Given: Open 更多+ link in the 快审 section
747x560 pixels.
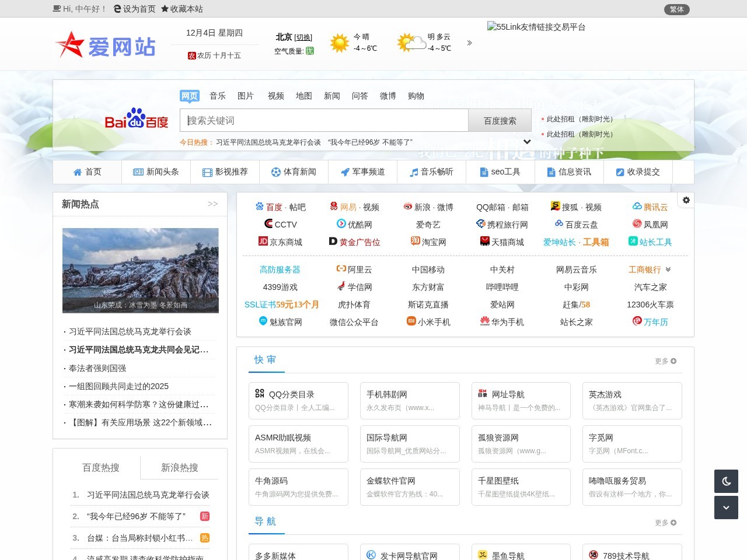Looking at the screenshot, I should tap(665, 361).
